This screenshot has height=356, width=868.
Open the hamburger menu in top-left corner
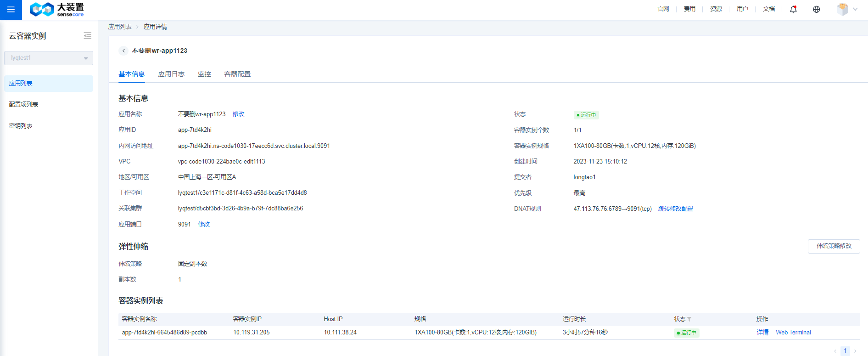(11, 10)
